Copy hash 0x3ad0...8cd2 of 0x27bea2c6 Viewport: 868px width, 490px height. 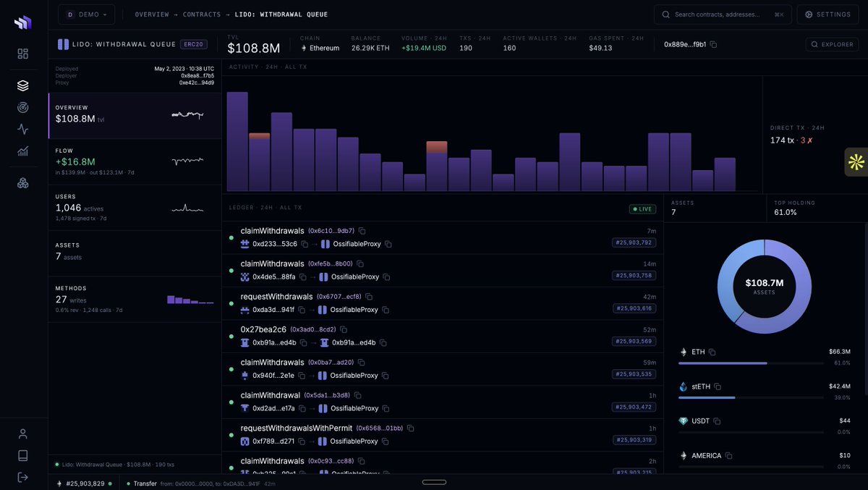344,329
